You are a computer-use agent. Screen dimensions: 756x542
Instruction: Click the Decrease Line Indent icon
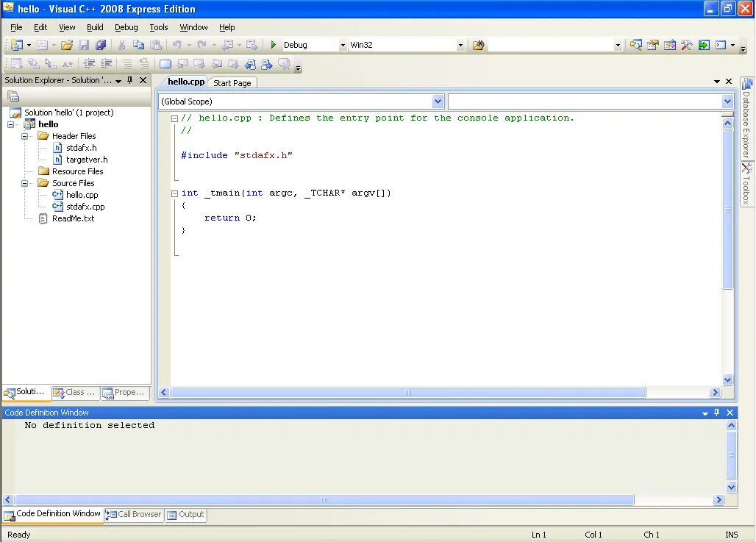pos(89,63)
